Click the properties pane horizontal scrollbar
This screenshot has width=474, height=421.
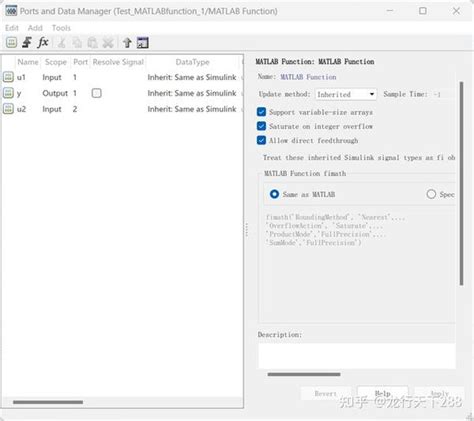click(x=304, y=374)
